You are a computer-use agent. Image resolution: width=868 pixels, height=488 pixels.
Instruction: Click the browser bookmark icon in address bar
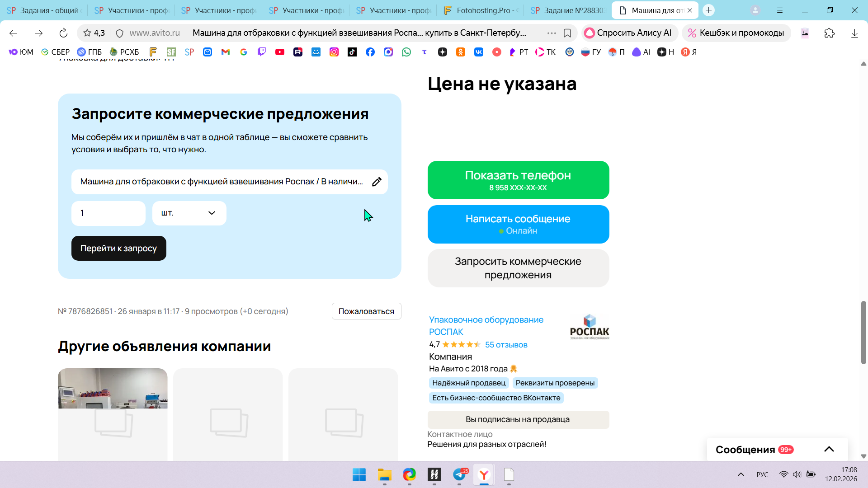click(x=567, y=33)
